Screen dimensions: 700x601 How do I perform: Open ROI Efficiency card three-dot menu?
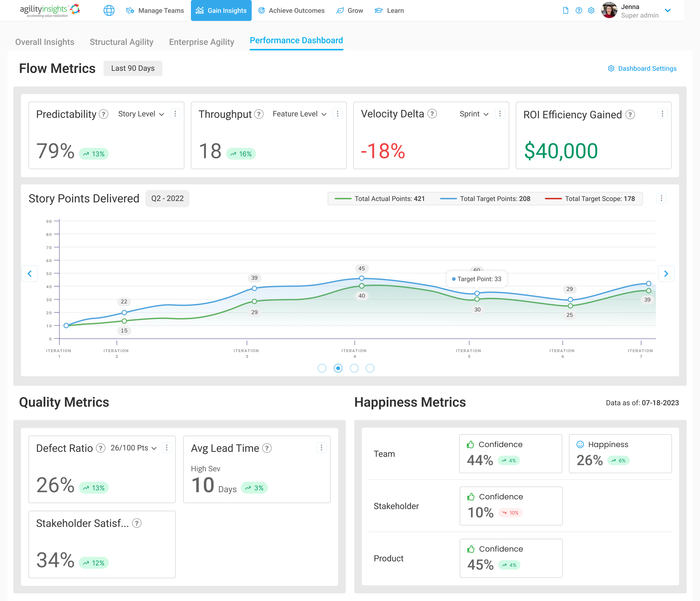coord(662,114)
